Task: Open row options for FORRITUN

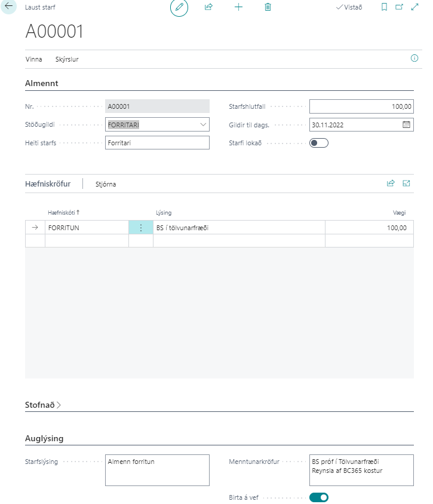Action: (141, 228)
